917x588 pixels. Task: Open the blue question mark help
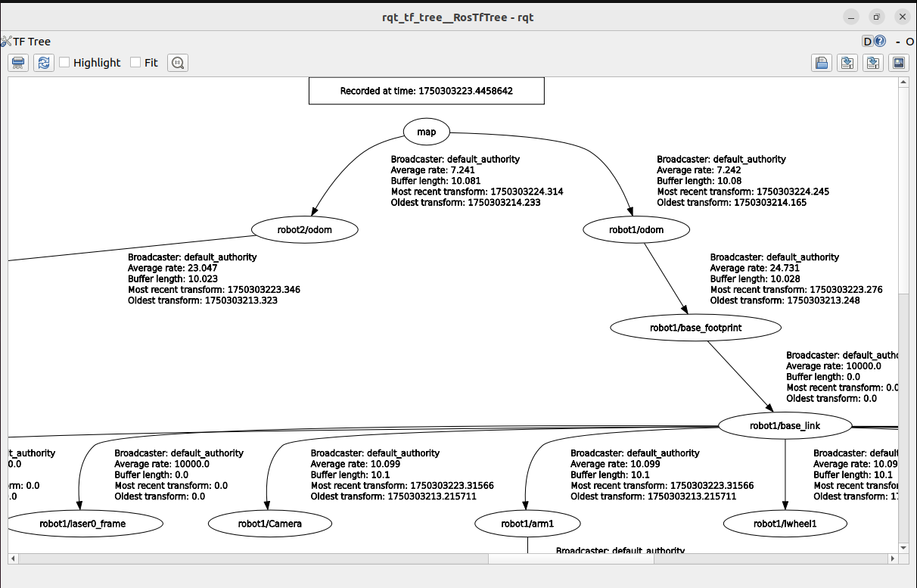880,42
